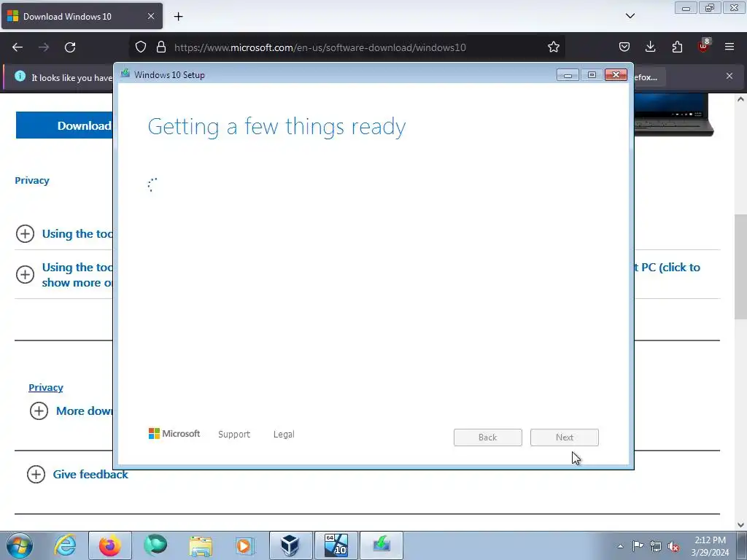Open Support link in Setup window
The height and width of the screenshot is (560, 747).
coord(234,435)
